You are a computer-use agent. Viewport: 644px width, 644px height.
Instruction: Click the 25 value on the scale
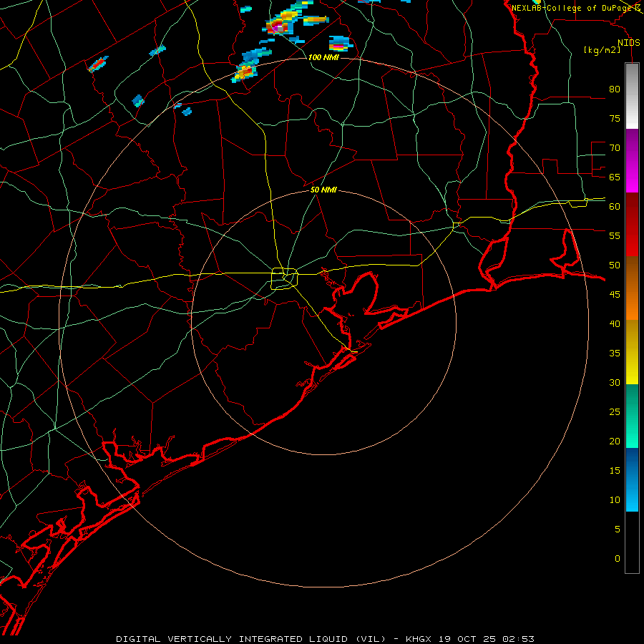[x=615, y=412]
